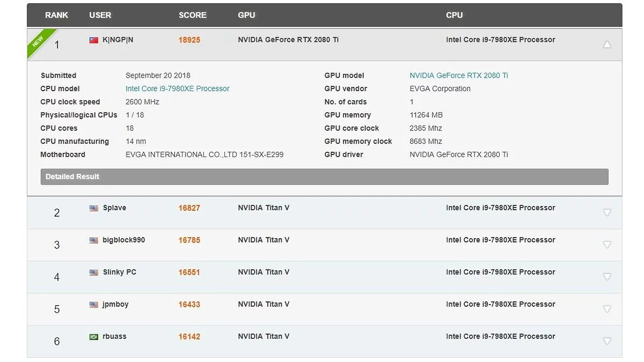The width and height of the screenshot is (644, 362).
Task: Open the RTX 2080 Ti GPU model link
Action: (x=458, y=76)
